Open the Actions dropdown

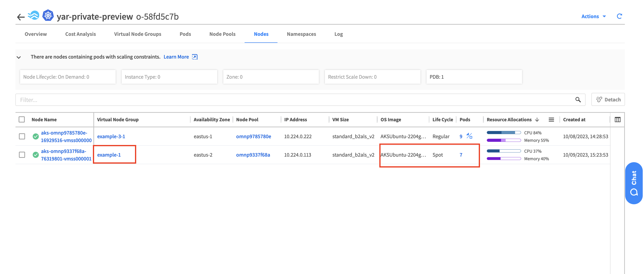pyautogui.click(x=593, y=16)
